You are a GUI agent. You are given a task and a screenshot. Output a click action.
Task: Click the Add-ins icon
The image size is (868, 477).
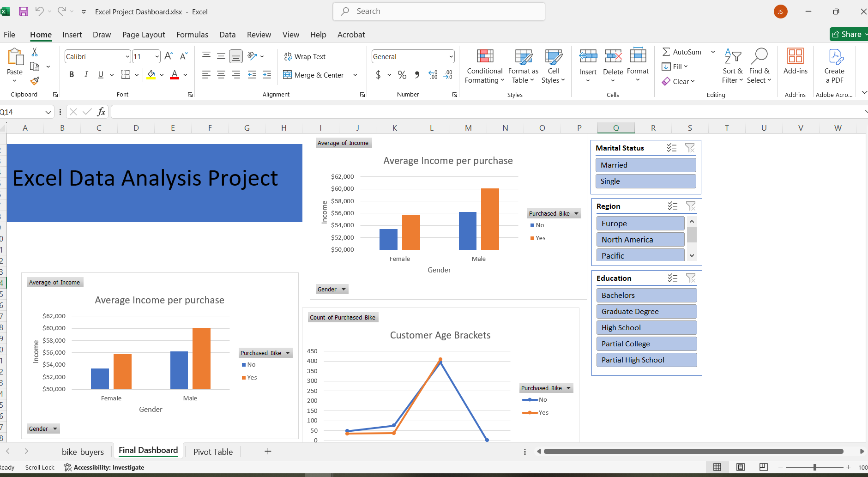coord(796,56)
